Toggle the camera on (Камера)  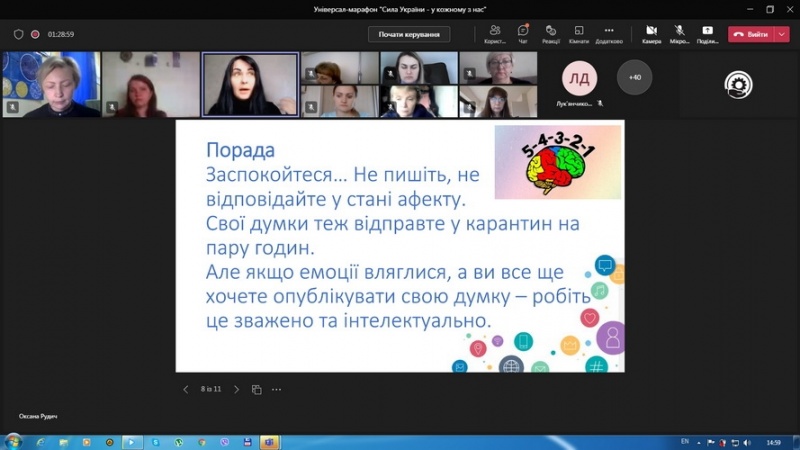pos(651,33)
